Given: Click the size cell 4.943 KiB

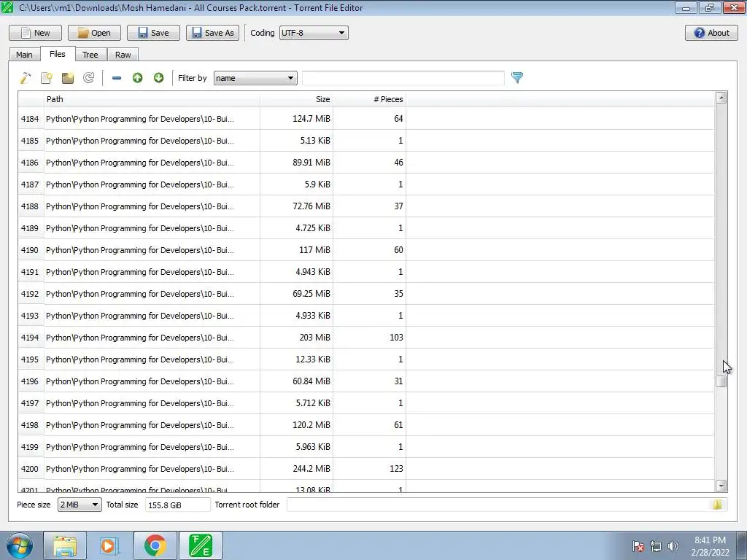Looking at the screenshot, I should [x=296, y=272].
